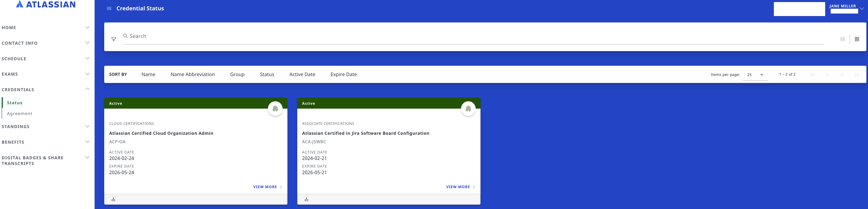
Task: View more on Cloud Organization Admin card
Action: (267, 187)
